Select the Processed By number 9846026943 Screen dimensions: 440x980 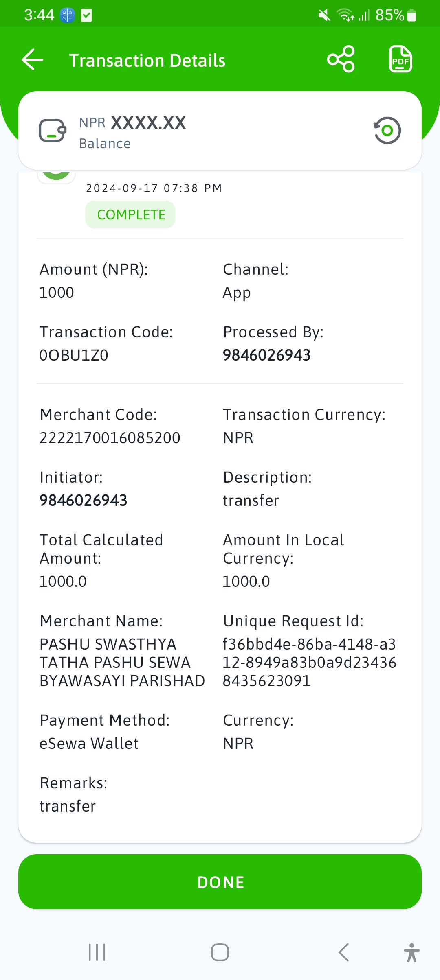pyautogui.click(x=267, y=355)
